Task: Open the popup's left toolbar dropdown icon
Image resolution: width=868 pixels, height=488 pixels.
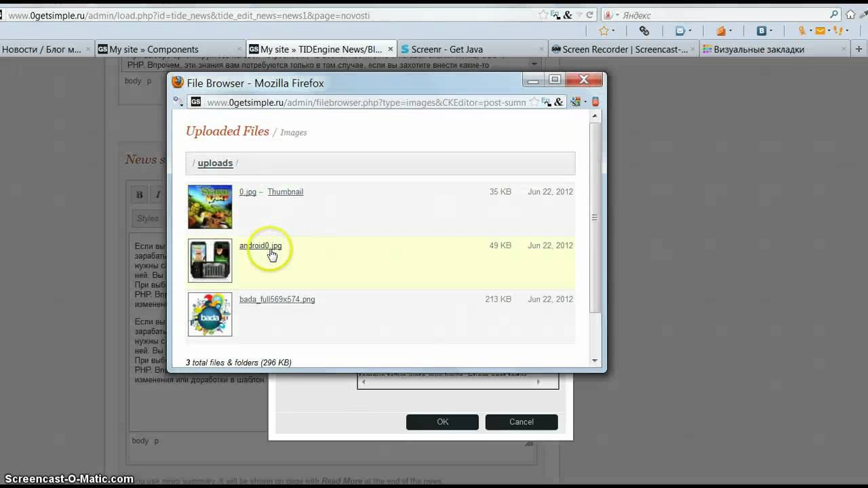Action: pyautogui.click(x=178, y=102)
